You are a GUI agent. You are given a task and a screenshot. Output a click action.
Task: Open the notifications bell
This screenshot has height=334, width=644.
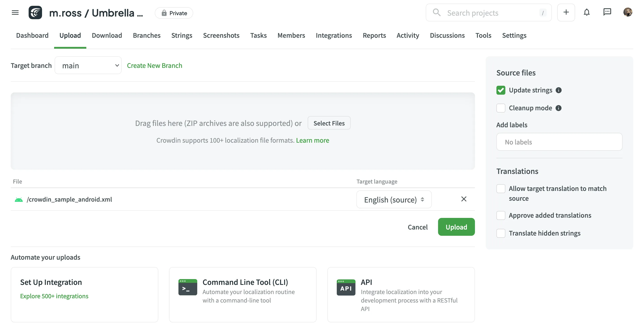coord(587,13)
